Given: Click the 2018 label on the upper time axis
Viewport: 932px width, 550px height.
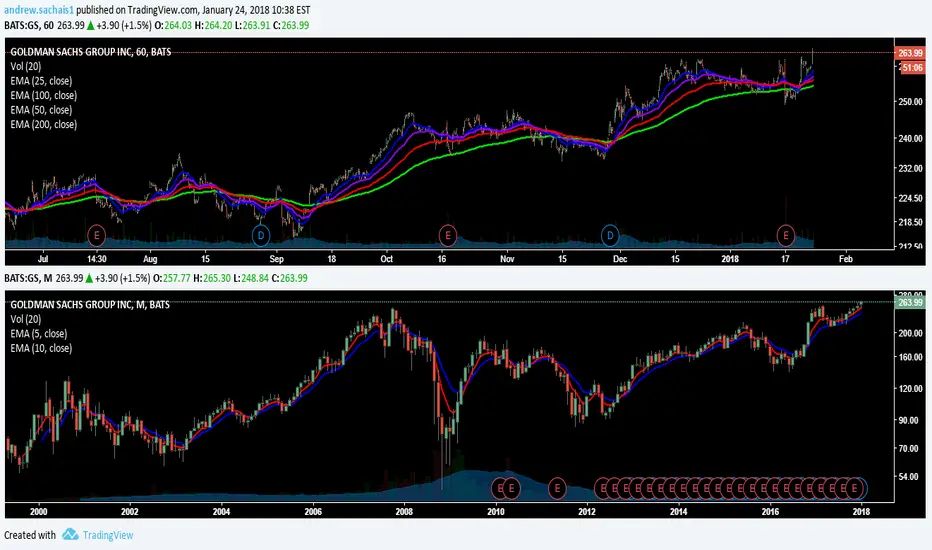Looking at the screenshot, I should click(x=730, y=259).
